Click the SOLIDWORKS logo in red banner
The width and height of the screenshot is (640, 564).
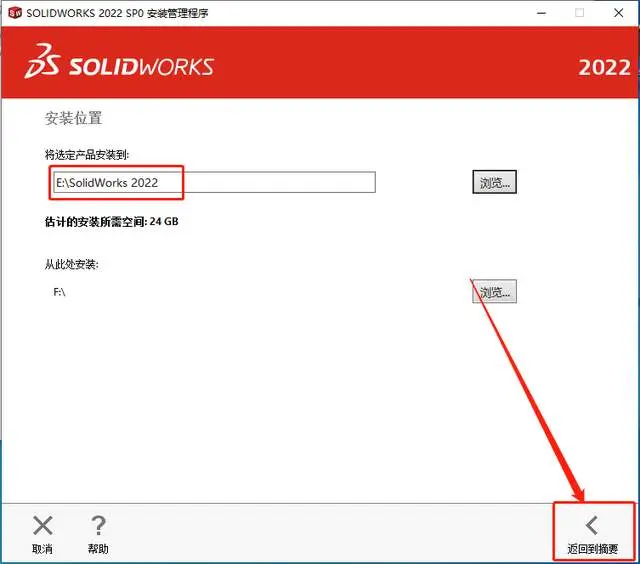pyautogui.click(x=119, y=61)
